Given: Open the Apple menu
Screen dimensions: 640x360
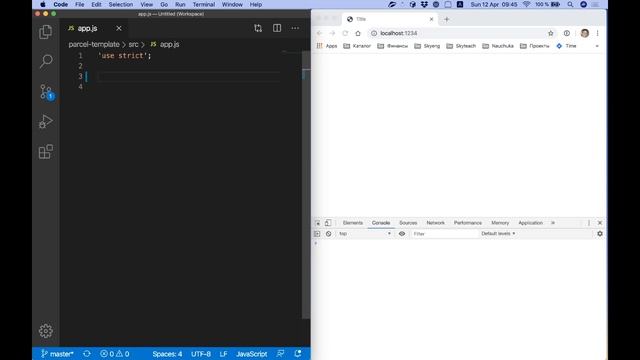Looking at the screenshot, I should click(43, 4).
